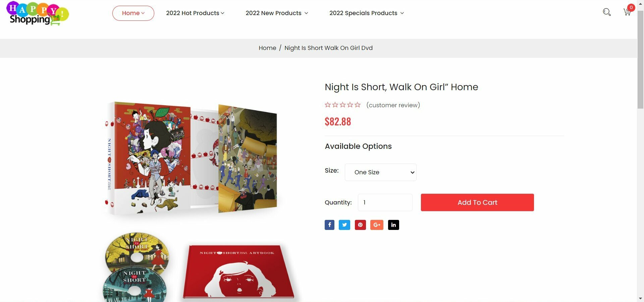This screenshot has width=644, height=302.
Task: Share product on Pinterest
Action: click(x=360, y=225)
